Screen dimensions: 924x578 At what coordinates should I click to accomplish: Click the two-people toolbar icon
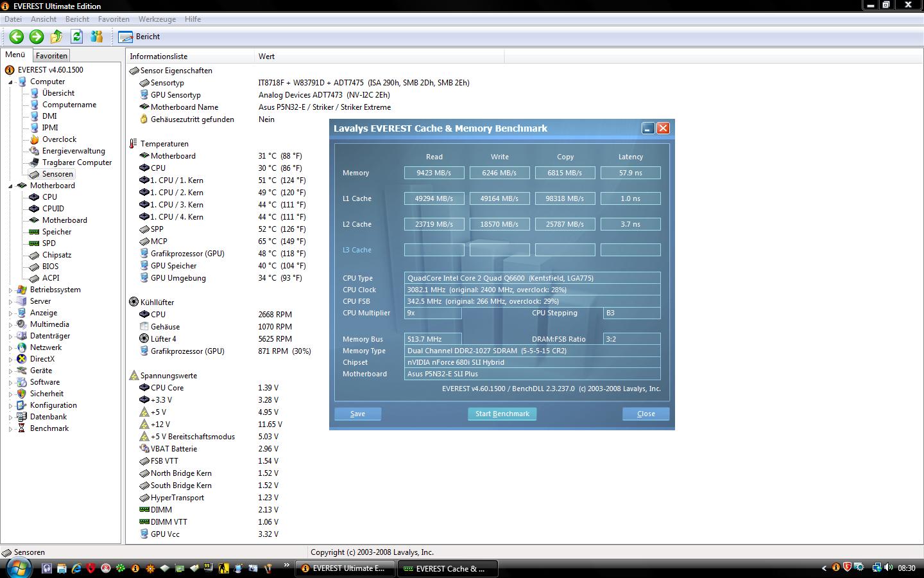click(97, 37)
